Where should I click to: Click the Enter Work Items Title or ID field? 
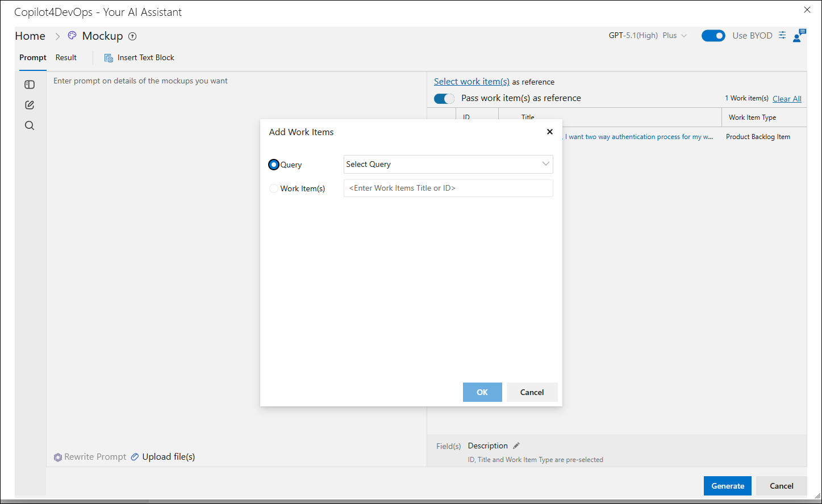tap(448, 188)
